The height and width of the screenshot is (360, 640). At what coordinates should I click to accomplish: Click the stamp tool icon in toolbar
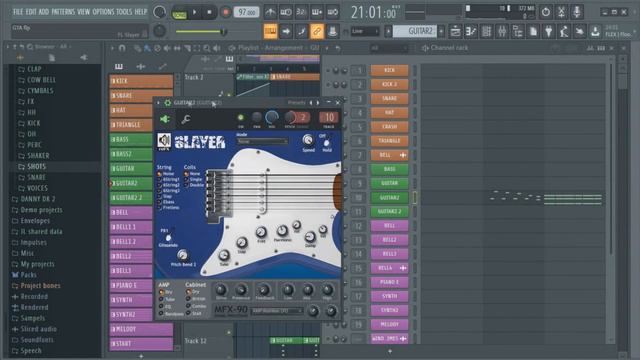tap(332, 31)
